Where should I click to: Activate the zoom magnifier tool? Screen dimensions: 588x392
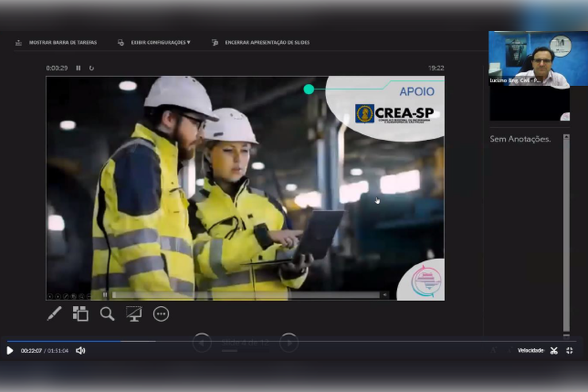tap(107, 313)
